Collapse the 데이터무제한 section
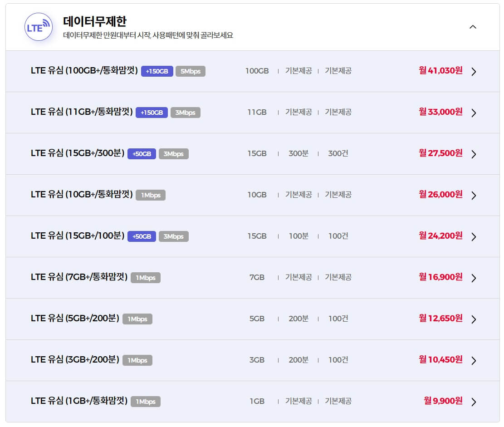 point(473,27)
